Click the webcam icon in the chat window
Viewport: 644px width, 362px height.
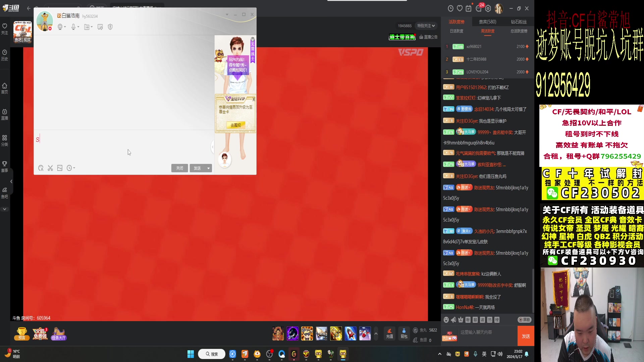coord(60,27)
